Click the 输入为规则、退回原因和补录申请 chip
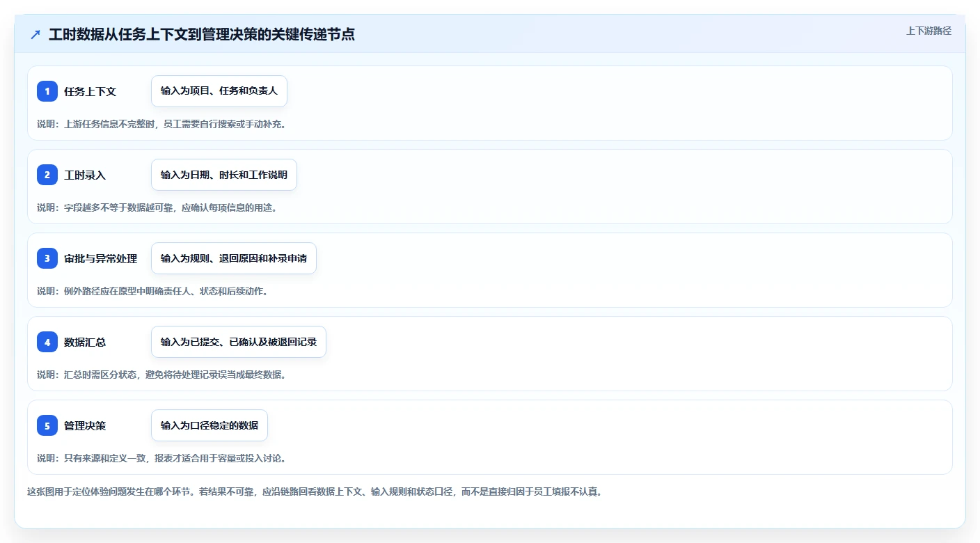 234,258
